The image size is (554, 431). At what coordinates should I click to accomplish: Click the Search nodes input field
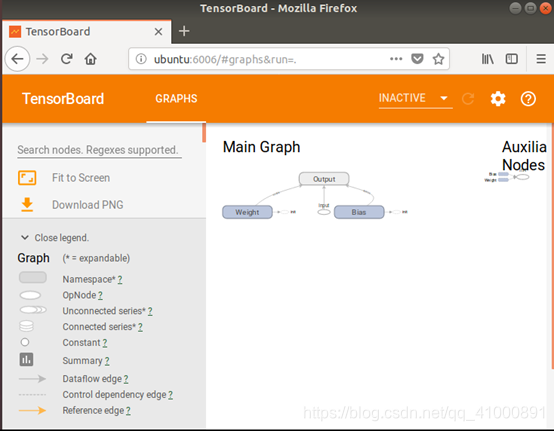99,150
